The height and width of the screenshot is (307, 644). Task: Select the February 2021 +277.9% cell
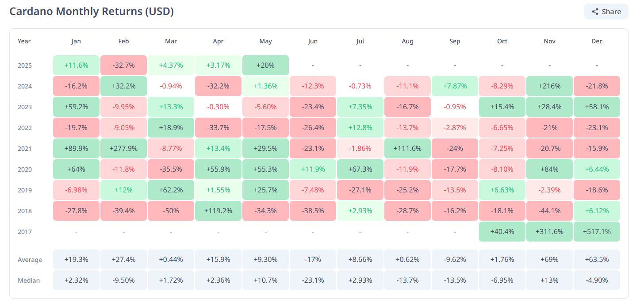123,149
